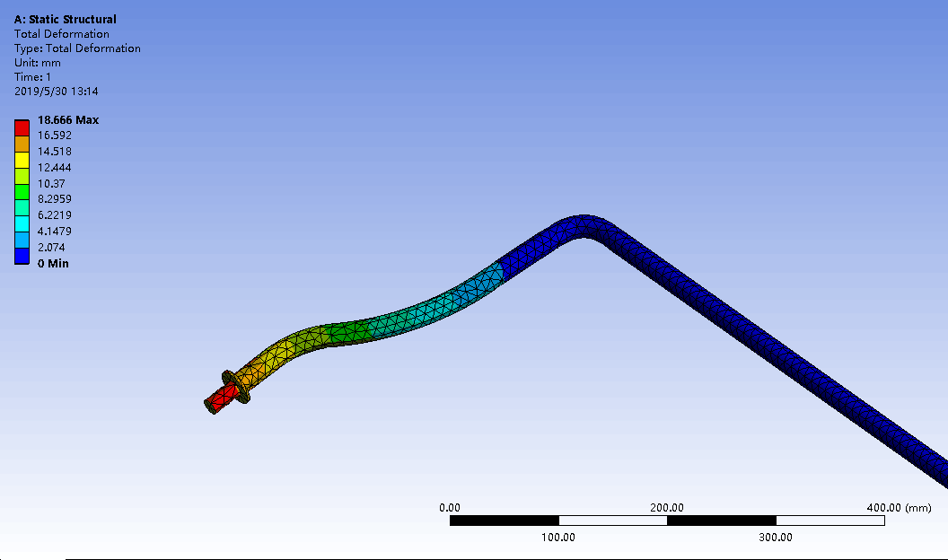The width and height of the screenshot is (948, 560).
Task: Click the 'Unit: mm' label
Action: [x=38, y=63]
